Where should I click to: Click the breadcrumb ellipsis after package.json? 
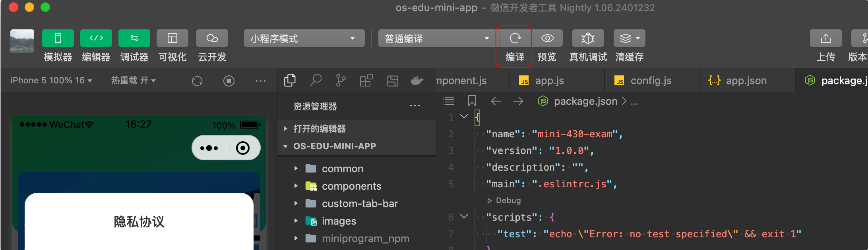634,102
